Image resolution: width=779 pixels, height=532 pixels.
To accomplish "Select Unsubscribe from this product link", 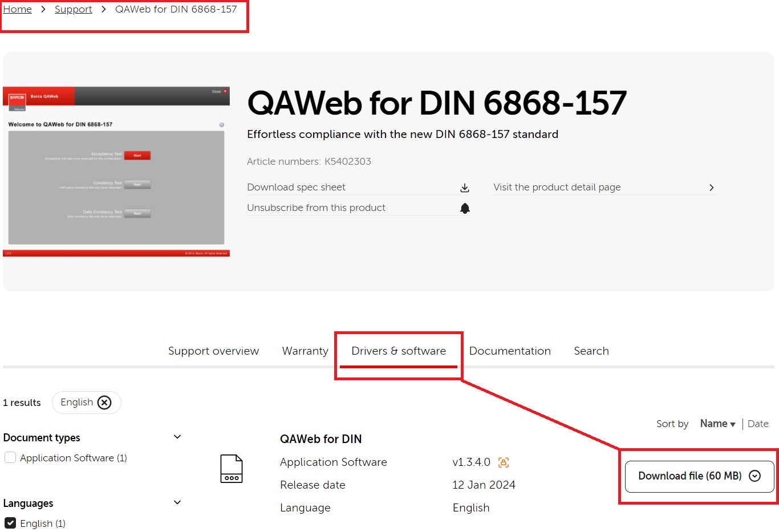I will pyautogui.click(x=316, y=208).
